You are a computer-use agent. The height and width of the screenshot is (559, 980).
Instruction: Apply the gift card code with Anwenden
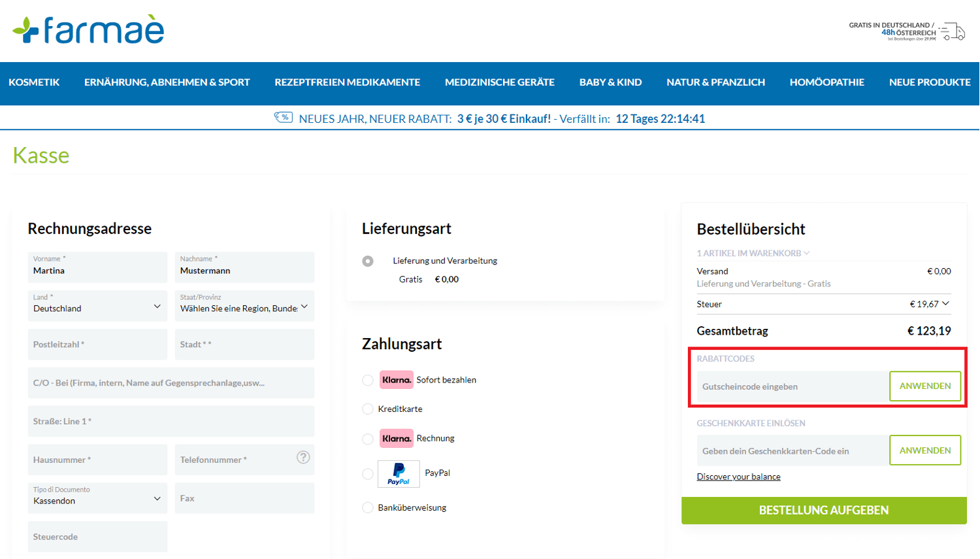[925, 450]
